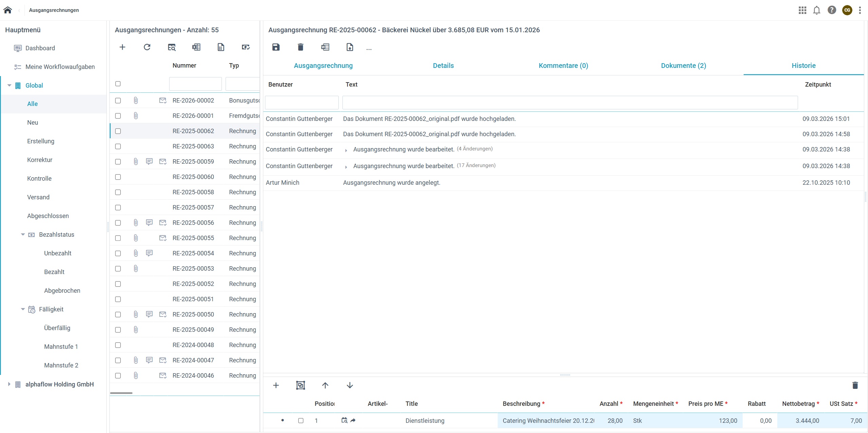Click the Nummer filter input field
868x433 pixels.
pos(195,84)
